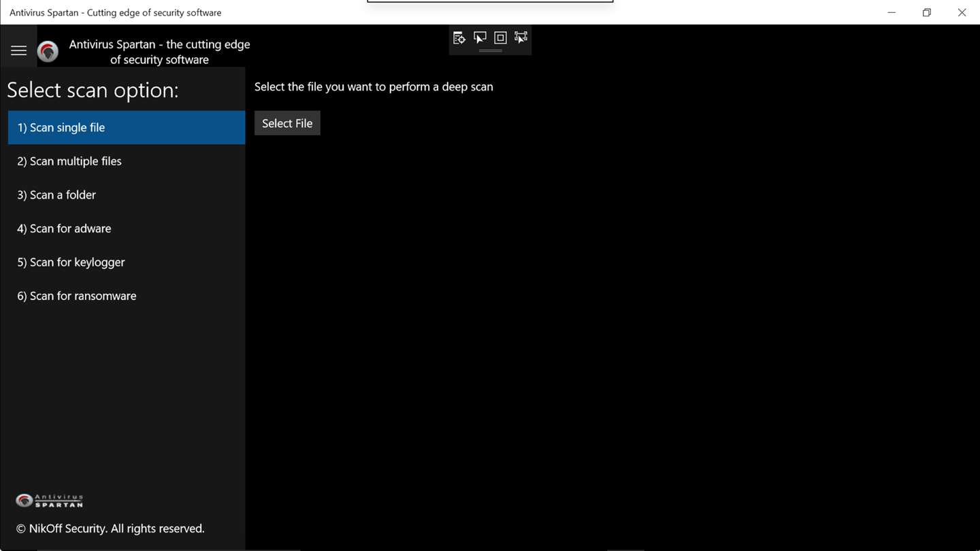Image resolution: width=980 pixels, height=551 pixels.
Task: Close the Antivirus Spartan window
Action: coord(962,12)
